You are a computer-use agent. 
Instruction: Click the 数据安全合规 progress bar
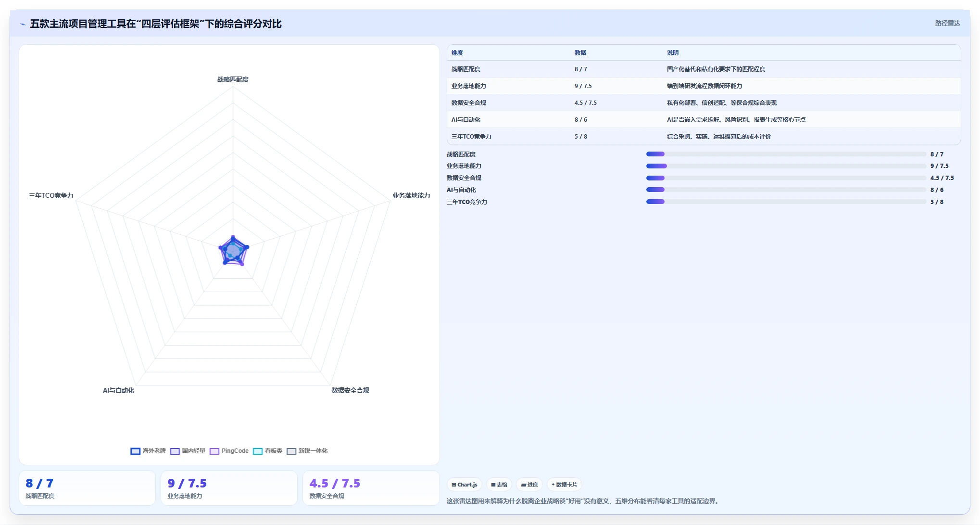click(x=786, y=178)
